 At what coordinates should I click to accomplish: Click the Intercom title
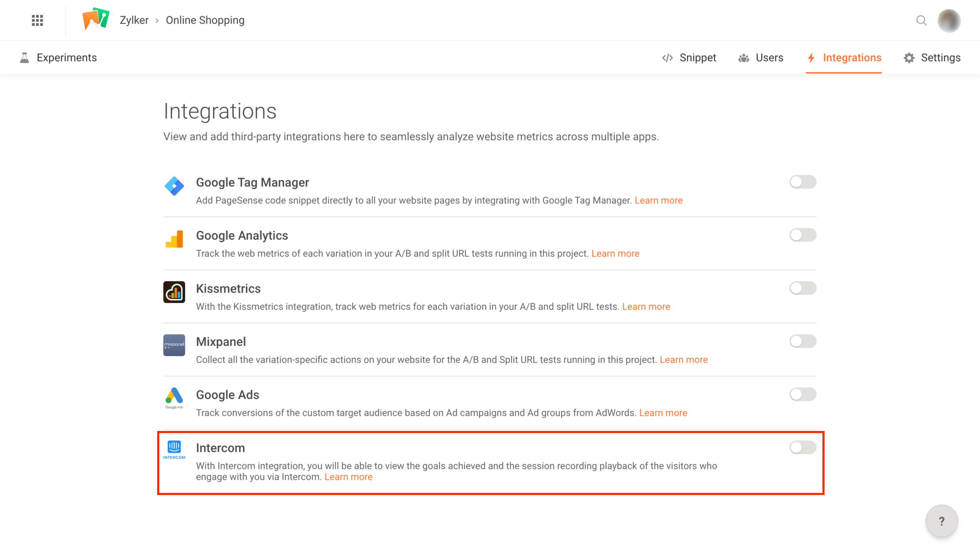[220, 448]
